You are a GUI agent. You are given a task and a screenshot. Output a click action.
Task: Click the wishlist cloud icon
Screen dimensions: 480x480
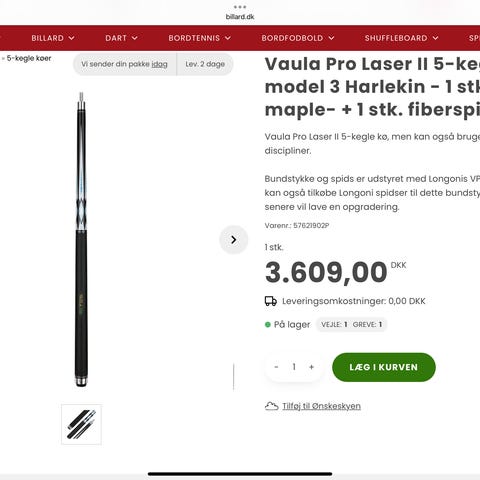coord(271,406)
